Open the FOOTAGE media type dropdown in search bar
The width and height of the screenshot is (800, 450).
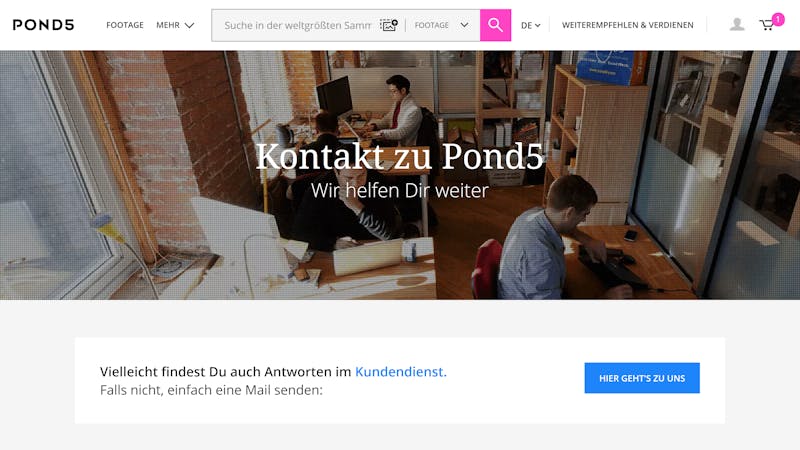tap(441, 25)
